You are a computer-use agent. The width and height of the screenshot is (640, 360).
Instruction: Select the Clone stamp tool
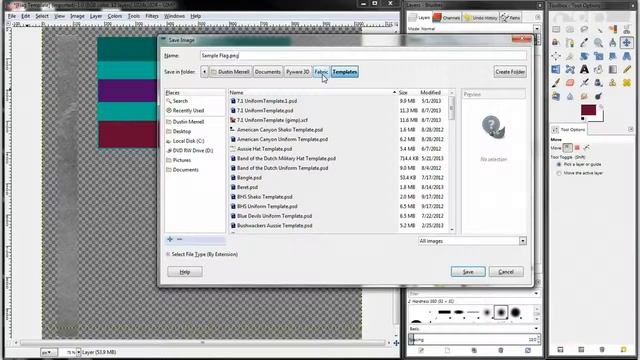click(x=598, y=83)
